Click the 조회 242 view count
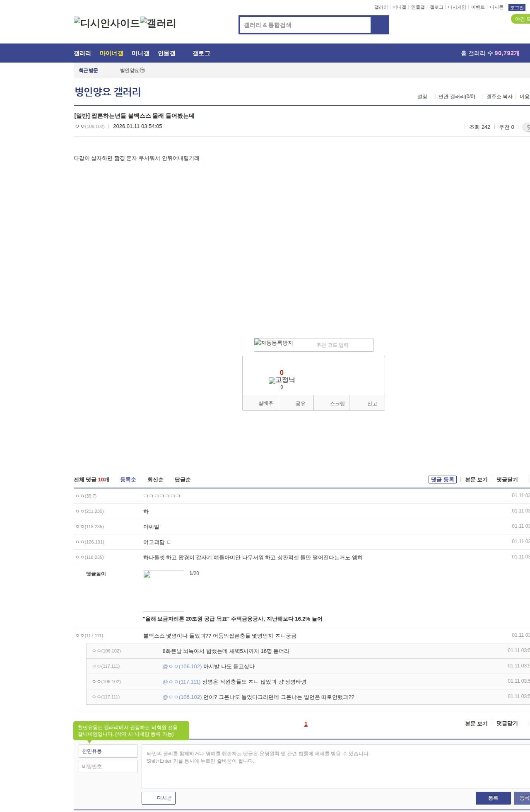530x812 pixels. pos(479,127)
